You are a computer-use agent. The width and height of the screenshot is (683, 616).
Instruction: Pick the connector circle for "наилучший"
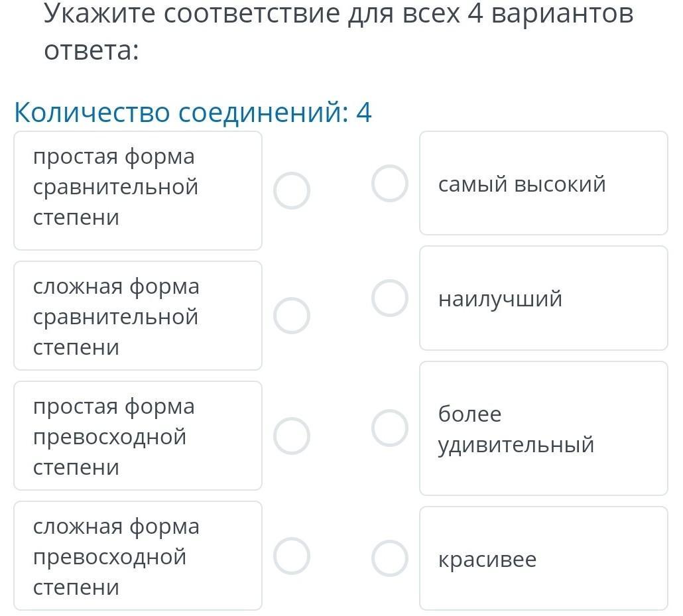click(390, 298)
